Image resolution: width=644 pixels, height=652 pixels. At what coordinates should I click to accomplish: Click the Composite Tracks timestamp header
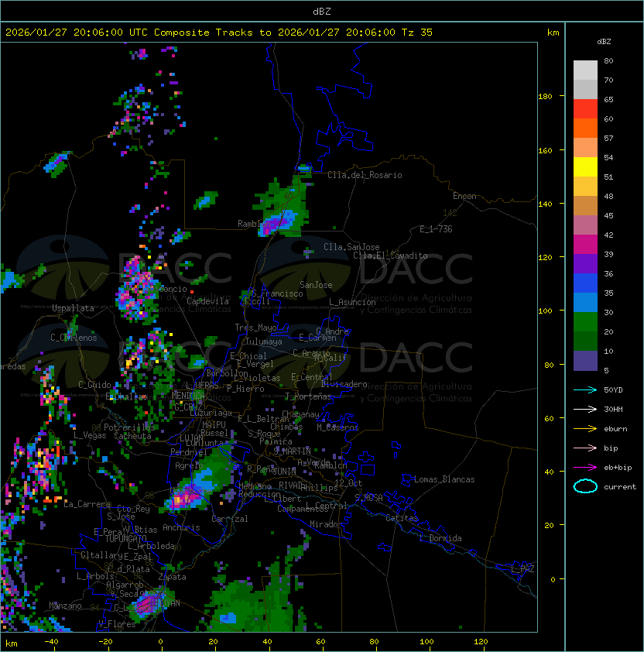coord(219,33)
